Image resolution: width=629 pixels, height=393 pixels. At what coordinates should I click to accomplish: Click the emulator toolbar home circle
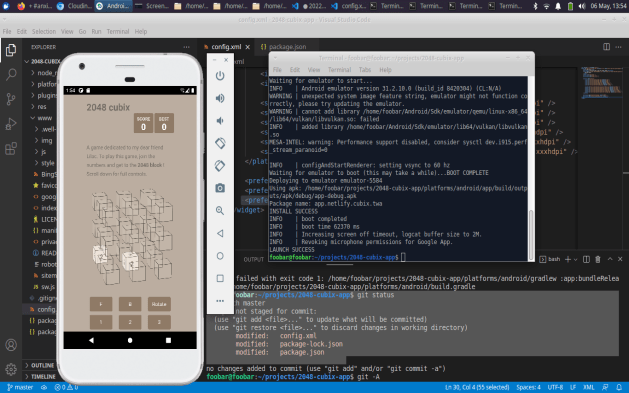tap(220, 255)
